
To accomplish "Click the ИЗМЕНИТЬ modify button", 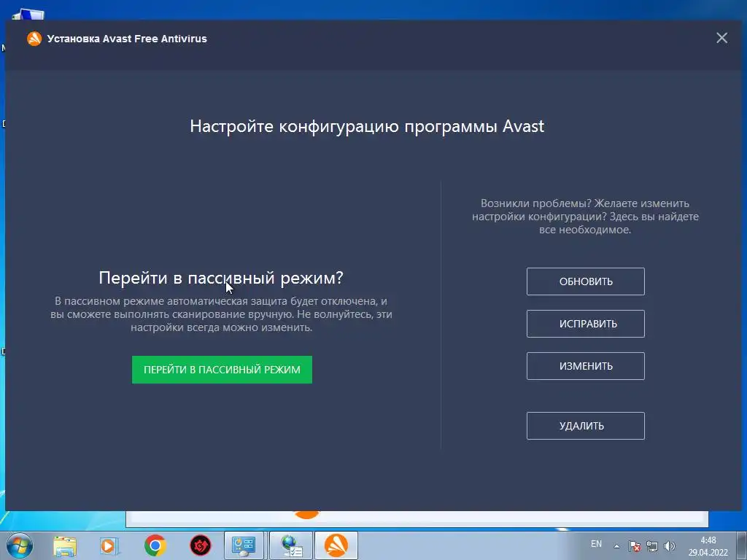I will [586, 366].
